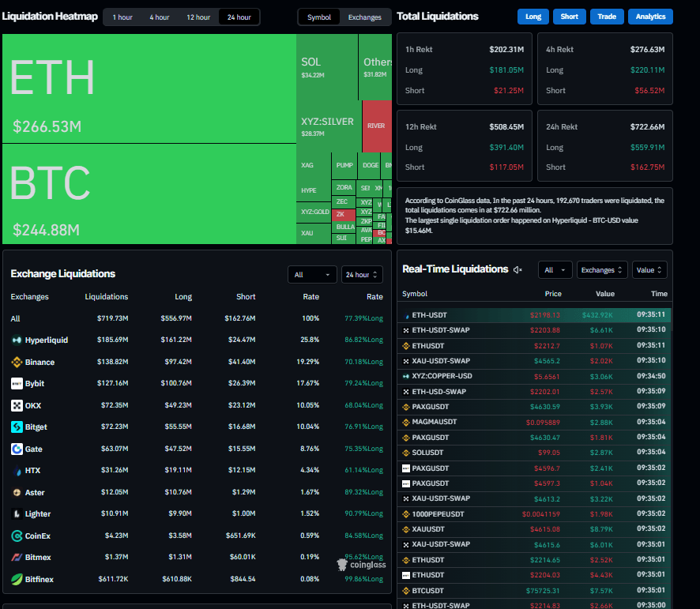Click the BTC heatmap tile
This screenshot has width=700, height=609.
[x=149, y=194]
